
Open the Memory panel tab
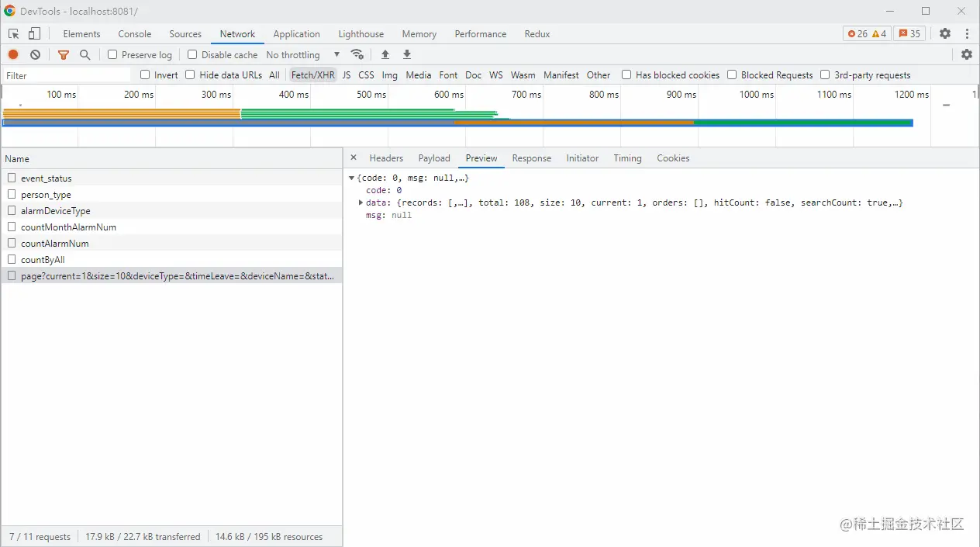(x=419, y=34)
